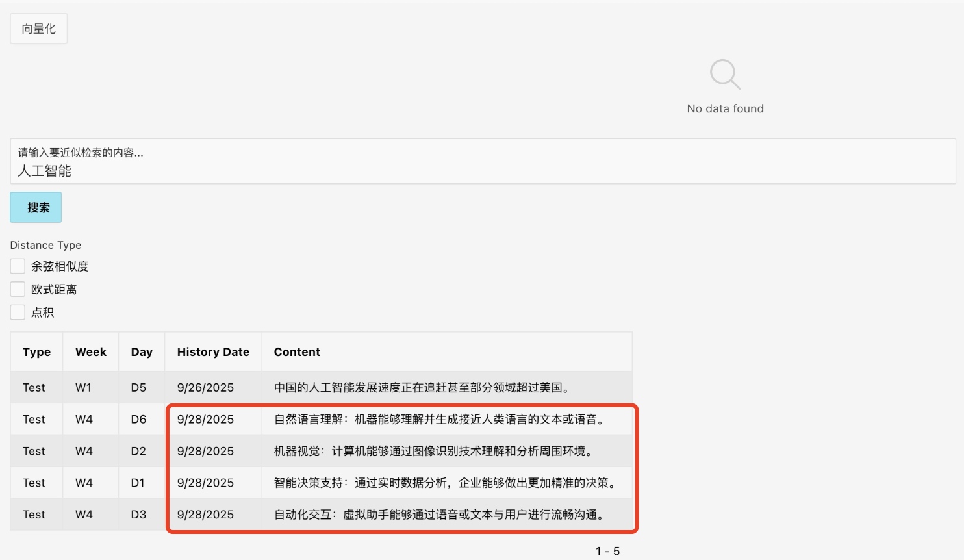Click the 9/26/2025 history date cell
This screenshot has height=560, width=964.
point(205,388)
